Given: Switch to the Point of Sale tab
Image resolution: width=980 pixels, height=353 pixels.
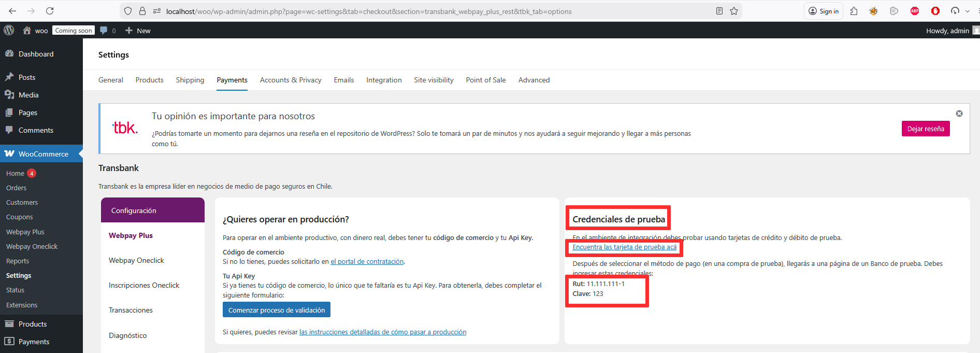Looking at the screenshot, I should (x=486, y=80).
